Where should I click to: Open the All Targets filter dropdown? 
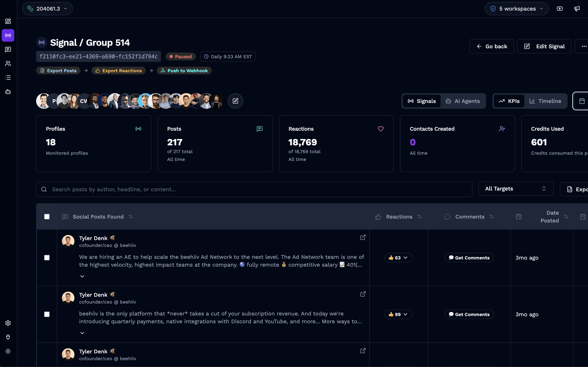coord(516,189)
